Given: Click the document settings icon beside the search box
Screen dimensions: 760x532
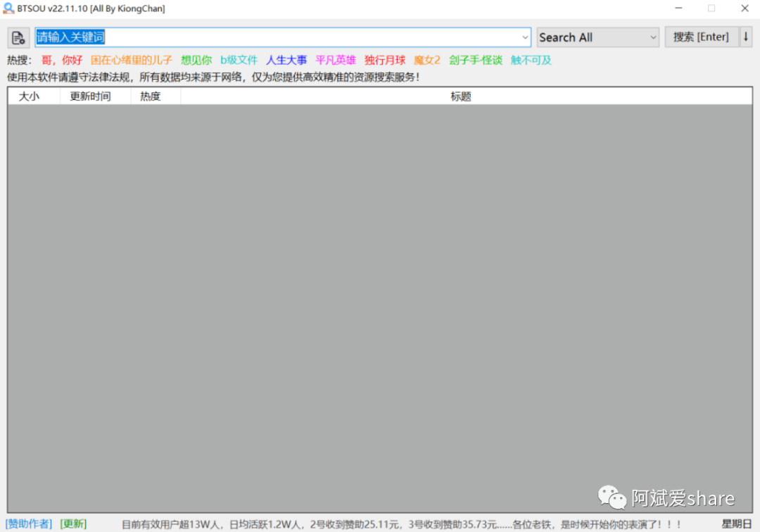Looking at the screenshot, I should [x=18, y=37].
